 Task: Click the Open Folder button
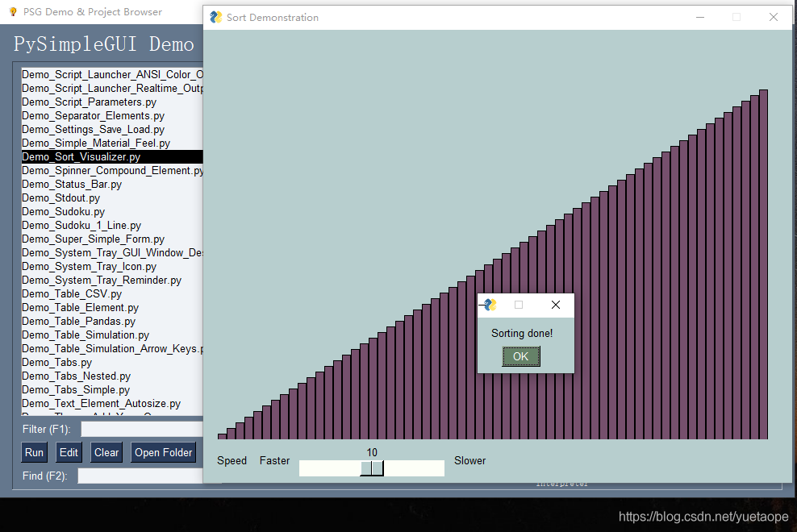163,452
